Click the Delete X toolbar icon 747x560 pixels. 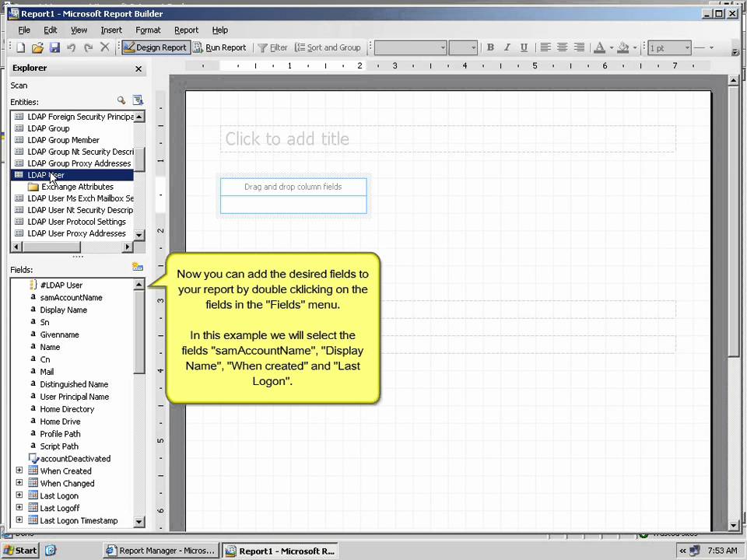(x=105, y=47)
